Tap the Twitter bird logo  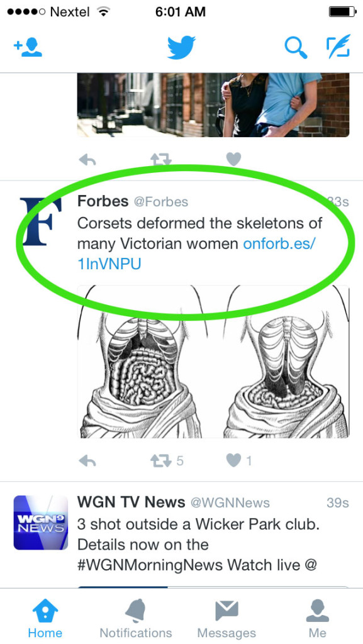click(x=181, y=48)
